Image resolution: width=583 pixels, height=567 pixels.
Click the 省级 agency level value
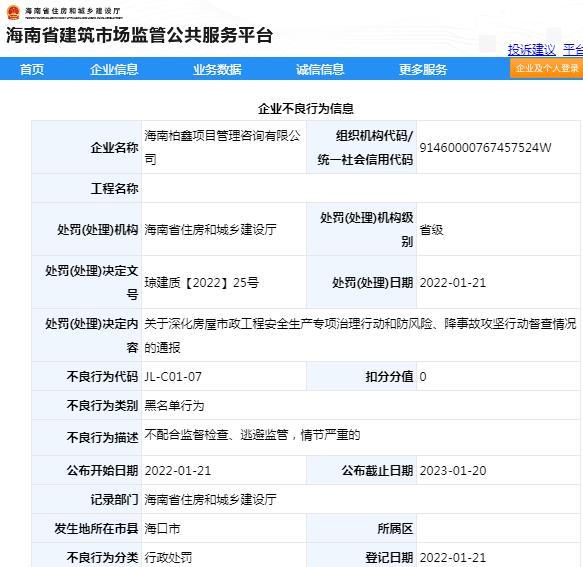point(432,230)
